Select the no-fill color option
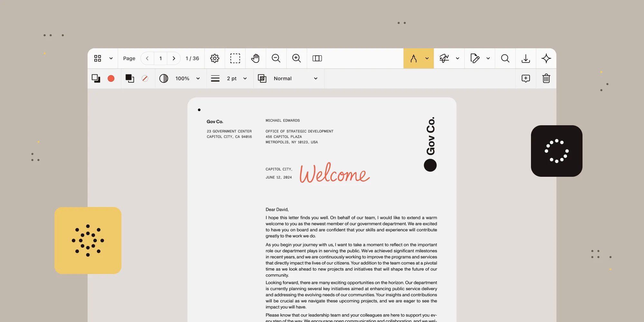 [x=145, y=79]
